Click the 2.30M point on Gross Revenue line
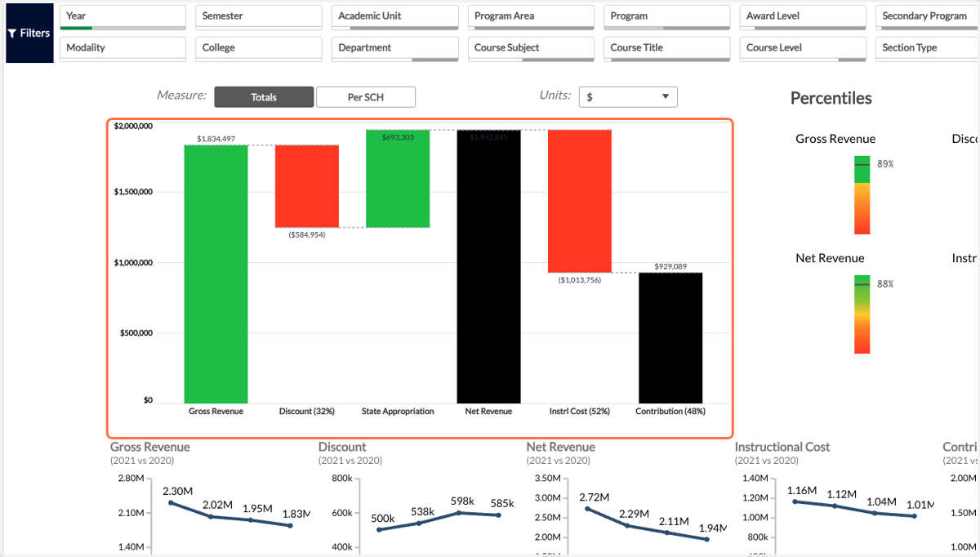980x557 pixels. point(171,502)
